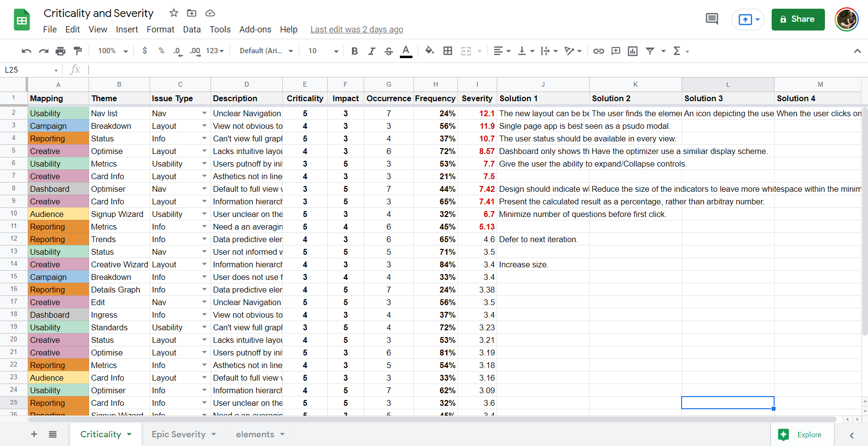Increase decimal places
This screenshot has height=446, width=868.
click(195, 51)
